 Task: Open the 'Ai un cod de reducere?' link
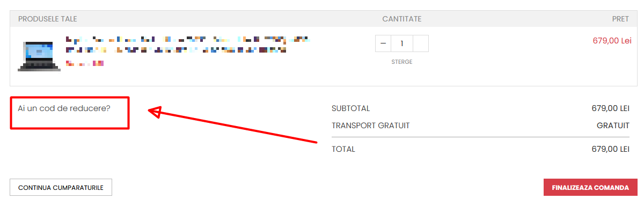pyautogui.click(x=64, y=108)
